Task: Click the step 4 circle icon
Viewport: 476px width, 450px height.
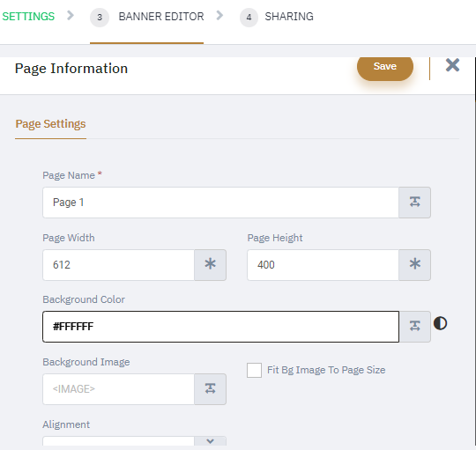Action: [249, 18]
